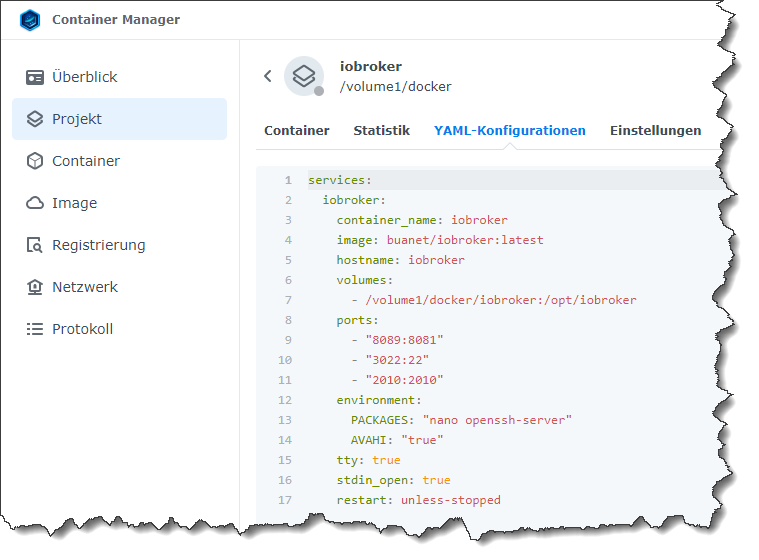Click the Image cloud icon in sidebar
This screenshot has height=560, width=759.
pyautogui.click(x=35, y=203)
